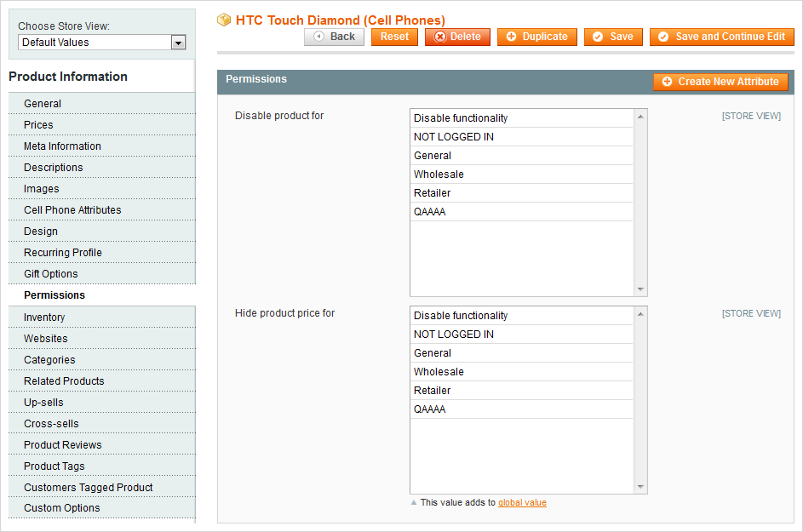
Task: Select Wholesale in Disable product for list
Action: pos(522,174)
